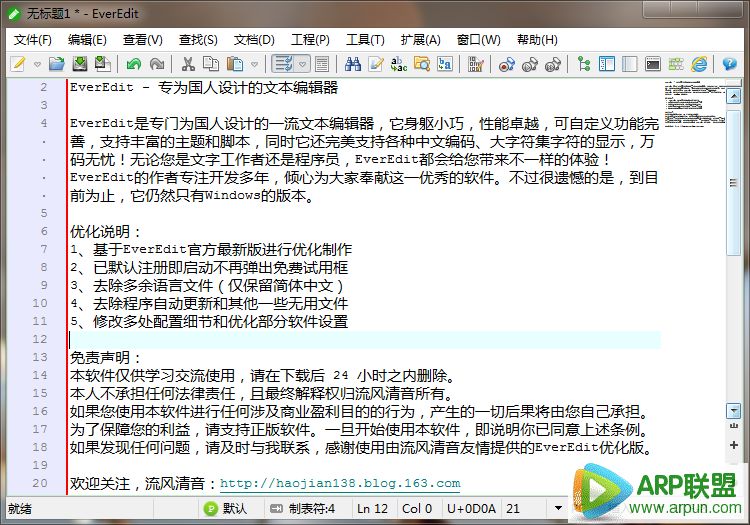Click the '免责声明：' heading text
This screenshot has height=525, width=750.
pos(106,358)
